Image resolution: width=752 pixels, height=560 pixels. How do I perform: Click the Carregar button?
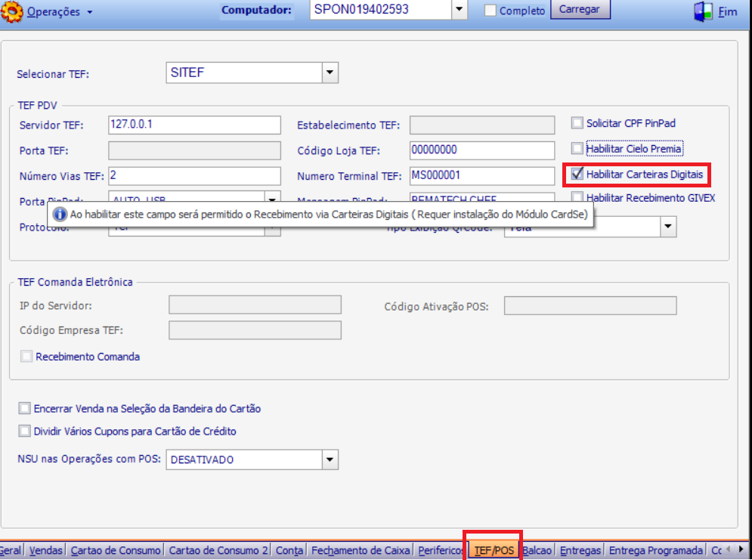pos(580,9)
